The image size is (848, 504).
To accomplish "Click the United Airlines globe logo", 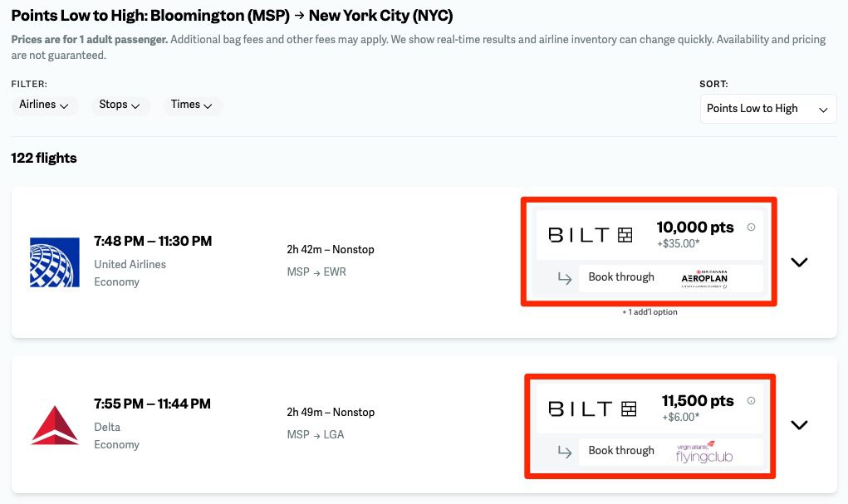I will coord(53,261).
